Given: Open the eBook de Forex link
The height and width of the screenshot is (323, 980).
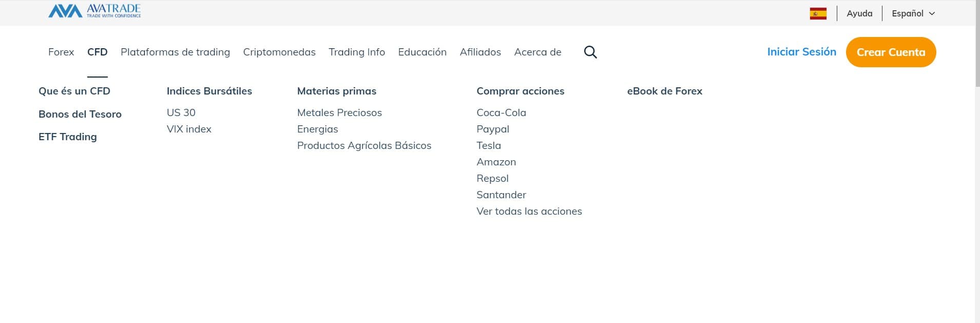Looking at the screenshot, I should pos(664,91).
